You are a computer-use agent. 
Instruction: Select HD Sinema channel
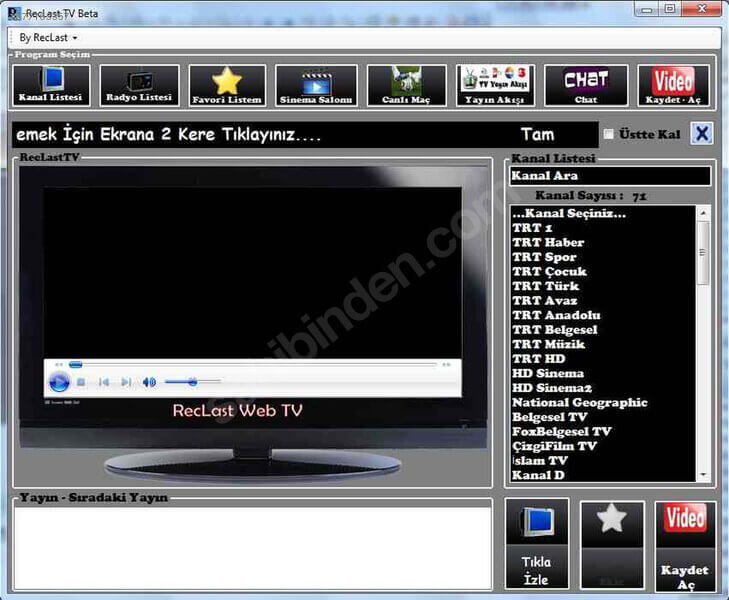(x=603, y=374)
